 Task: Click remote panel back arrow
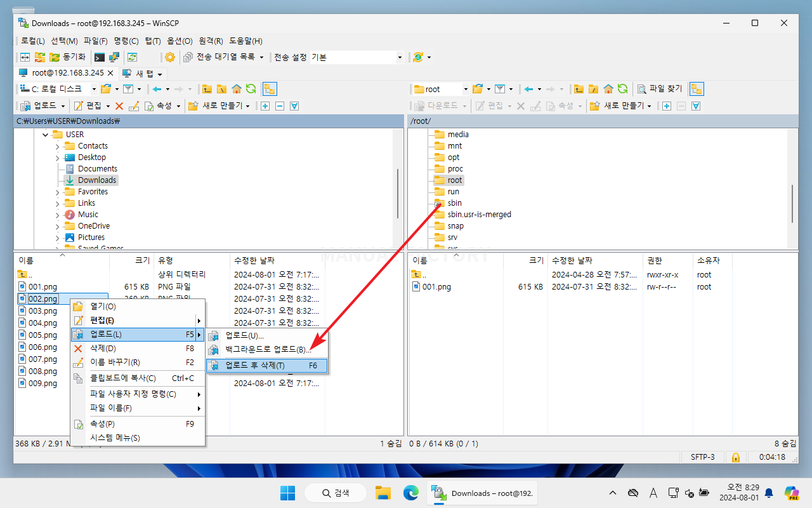click(x=528, y=89)
